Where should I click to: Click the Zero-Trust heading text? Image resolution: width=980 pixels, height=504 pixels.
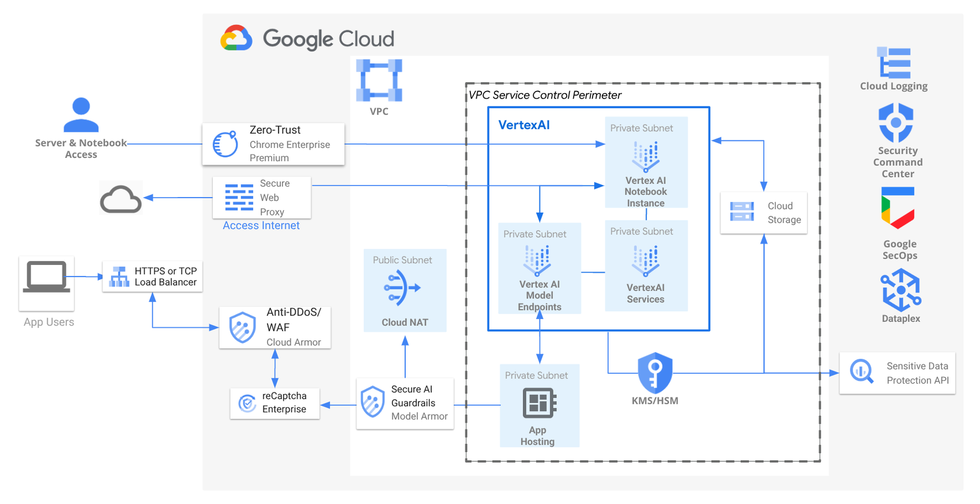click(275, 130)
